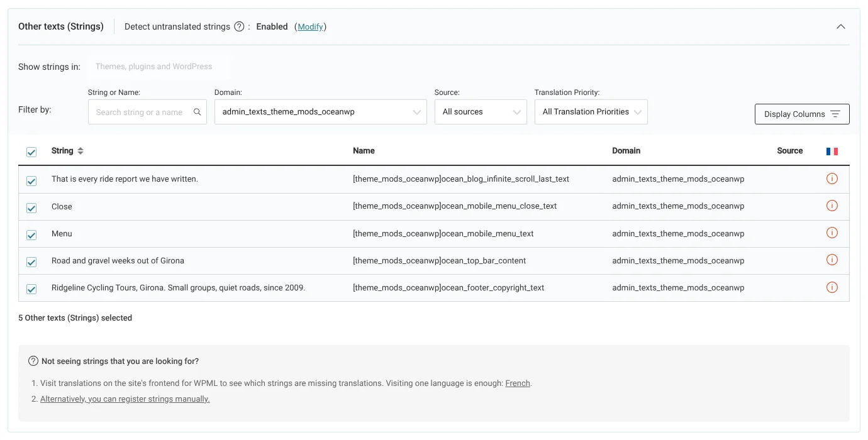The image size is (868, 440).
Task: Open the French frontend link
Action: click(x=518, y=383)
